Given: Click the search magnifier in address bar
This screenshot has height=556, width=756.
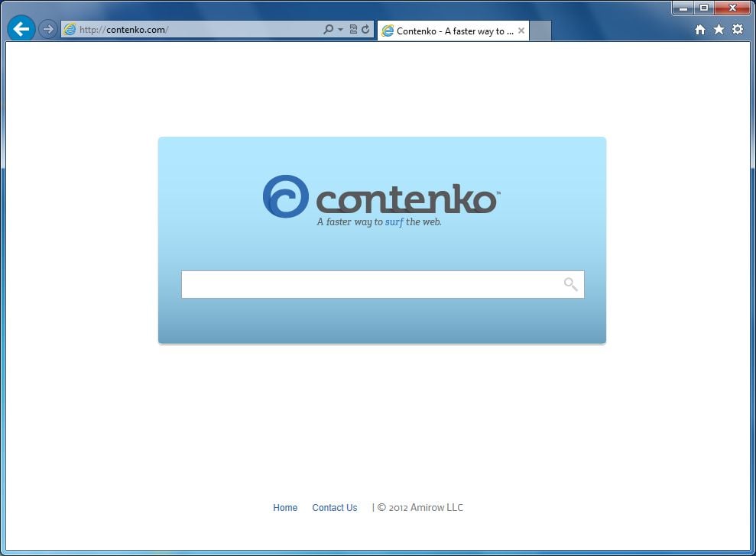Looking at the screenshot, I should point(329,29).
